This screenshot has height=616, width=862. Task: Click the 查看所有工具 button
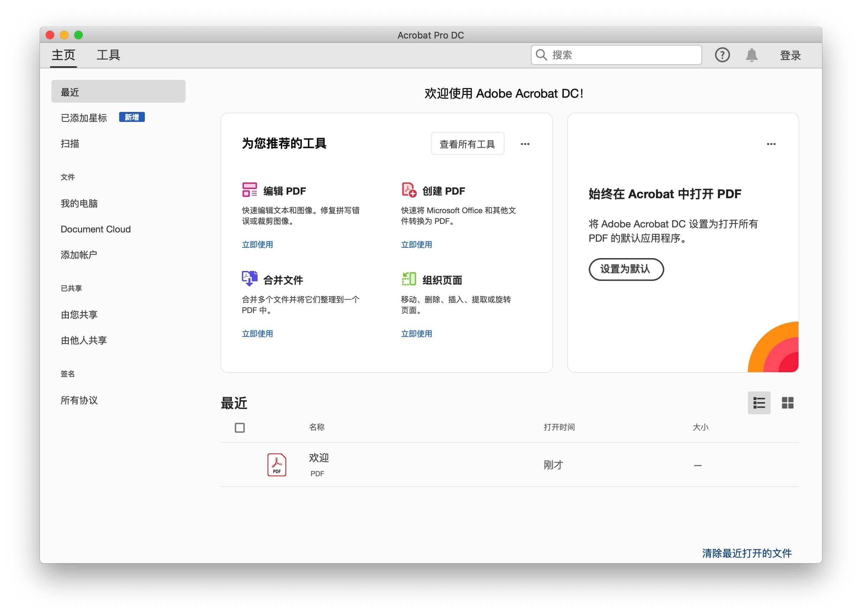pos(467,144)
